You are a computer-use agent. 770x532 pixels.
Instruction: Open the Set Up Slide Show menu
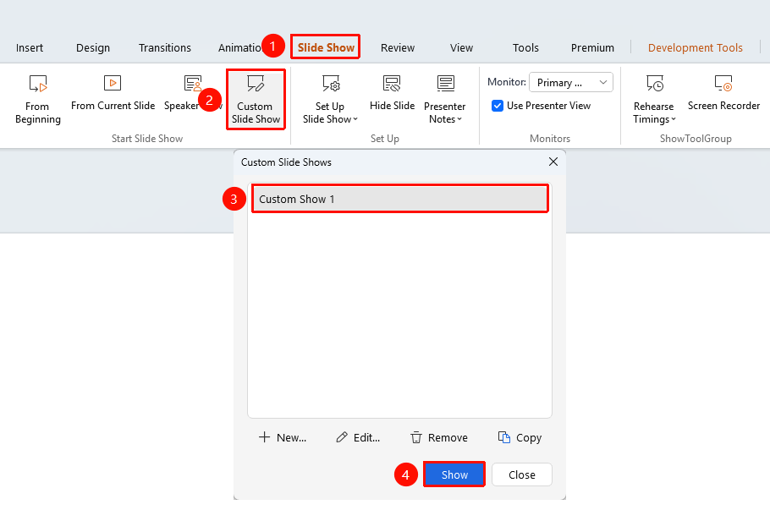coord(330,100)
